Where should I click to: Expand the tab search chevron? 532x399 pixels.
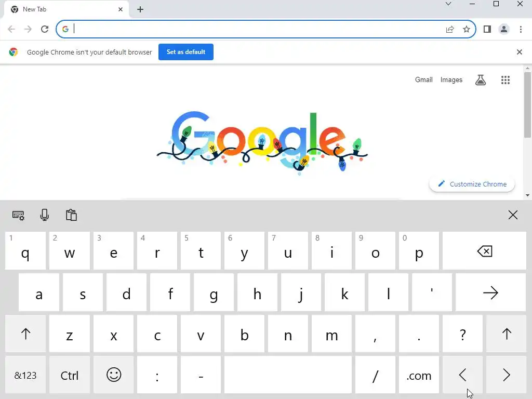448,4
